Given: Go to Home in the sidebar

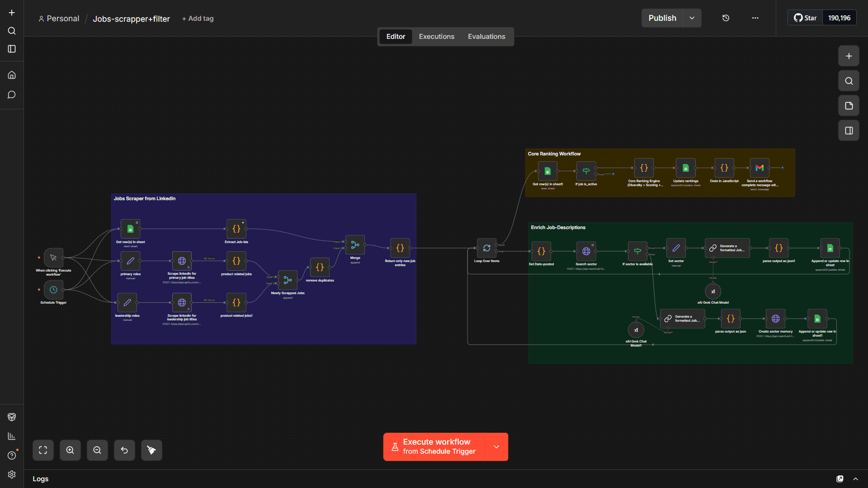Looking at the screenshot, I should [x=12, y=75].
